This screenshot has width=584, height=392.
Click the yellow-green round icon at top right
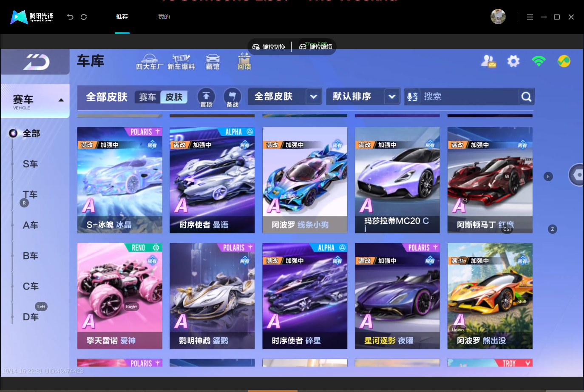point(564,61)
